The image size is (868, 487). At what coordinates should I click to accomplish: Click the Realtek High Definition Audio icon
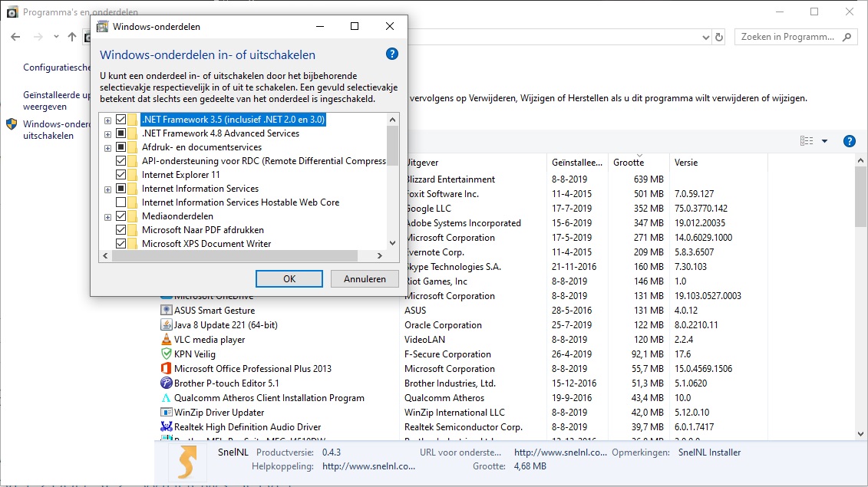[166, 426]
